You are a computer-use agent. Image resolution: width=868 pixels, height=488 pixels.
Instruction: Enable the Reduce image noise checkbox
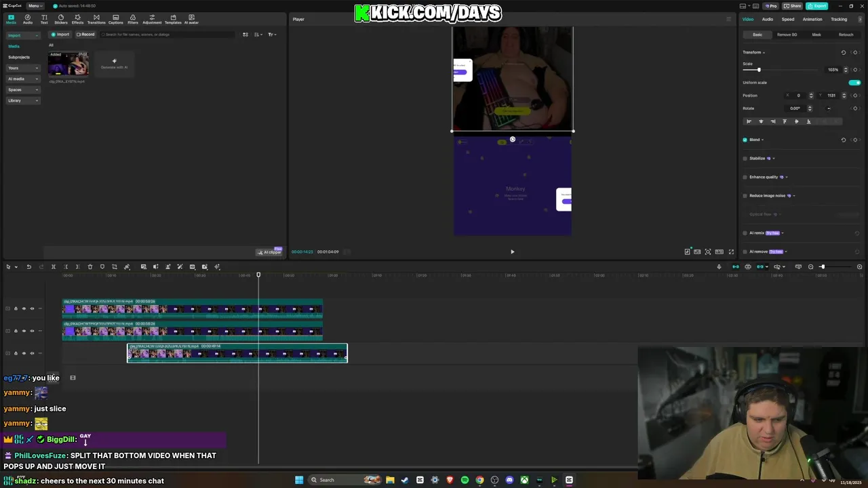(745, 196)
